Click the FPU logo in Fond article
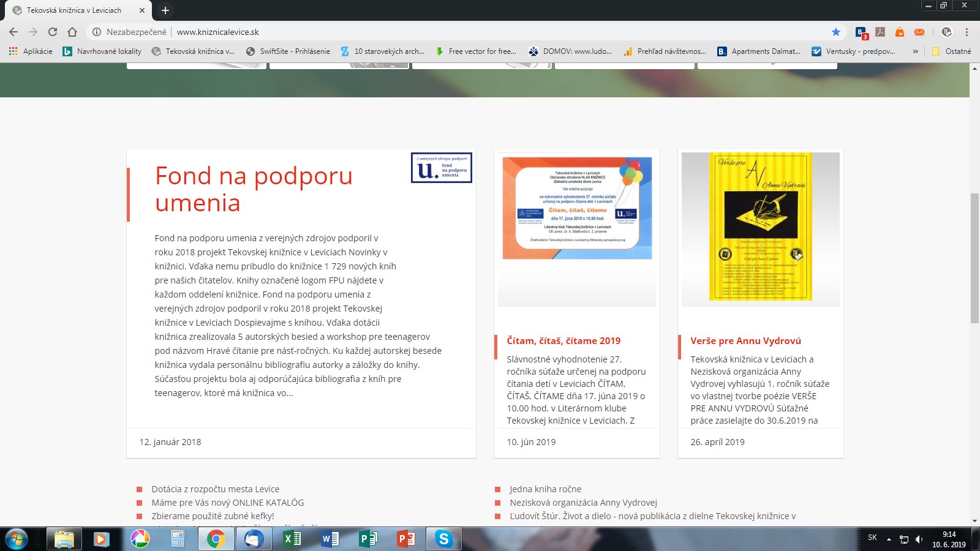This screenshot has height=551, width=980. tap(441, 168)
